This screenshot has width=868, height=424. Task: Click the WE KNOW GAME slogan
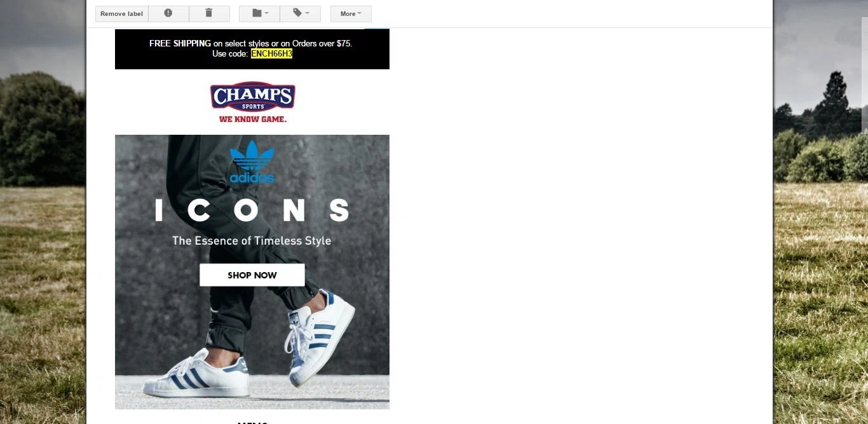tap(253, 119)
